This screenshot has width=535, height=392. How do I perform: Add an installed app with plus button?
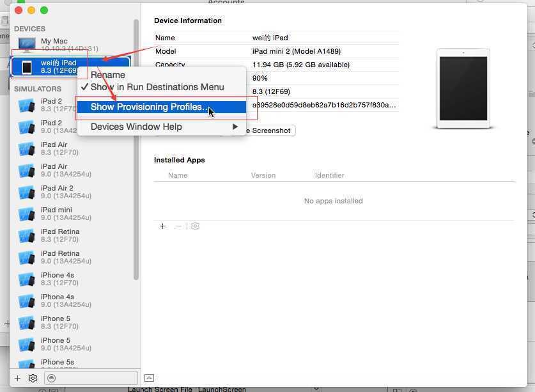tap(163, 226)
